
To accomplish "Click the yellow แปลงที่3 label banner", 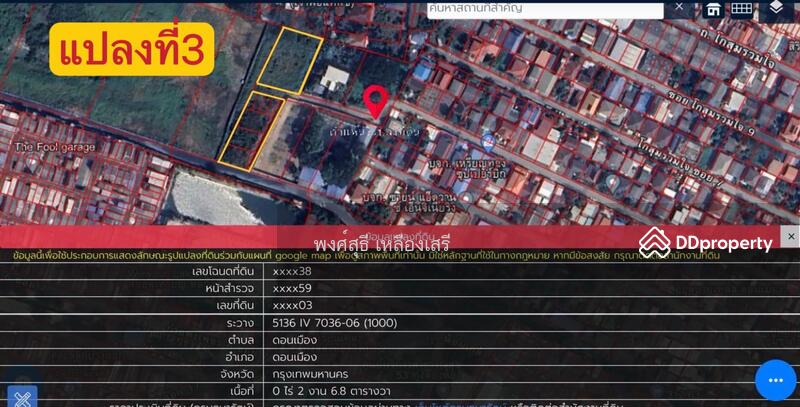I will (x=132, y=48).
